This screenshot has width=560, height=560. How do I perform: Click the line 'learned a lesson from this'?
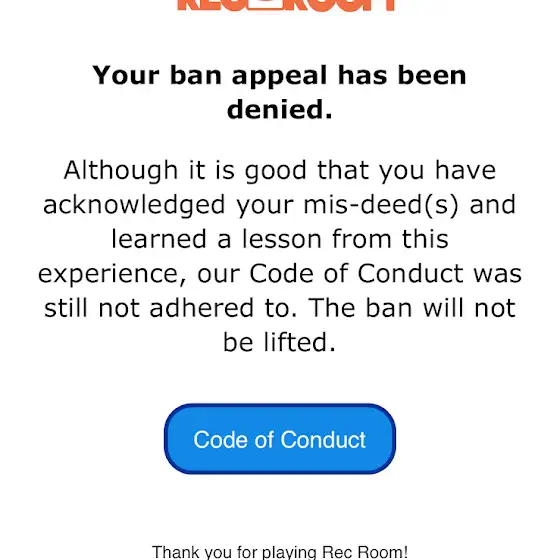coord(280,239)
